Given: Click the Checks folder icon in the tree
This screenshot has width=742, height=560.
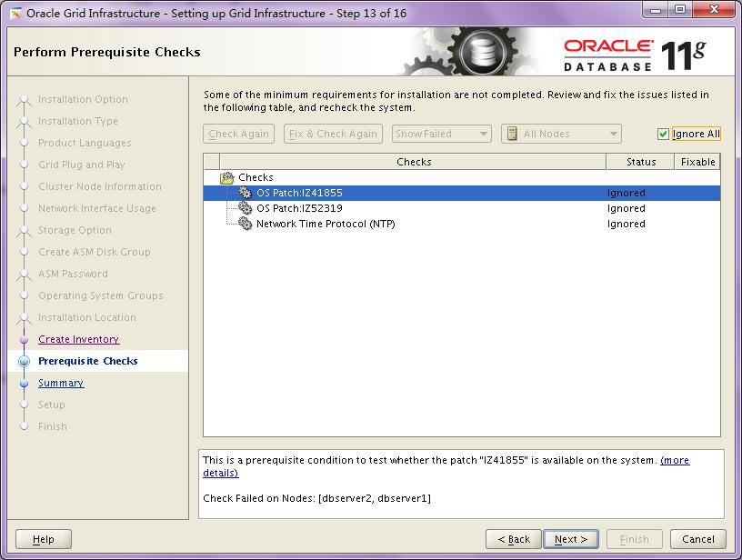Looking at the screenshot, I should pos(227,177).
